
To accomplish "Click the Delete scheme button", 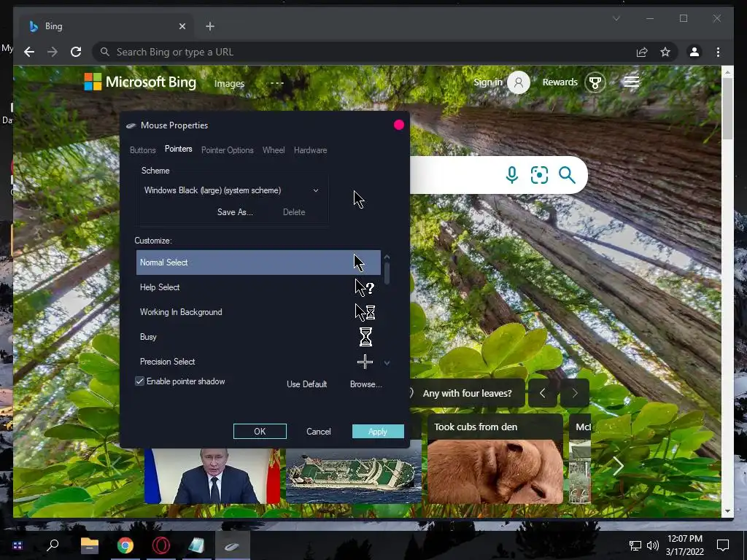I will pyautogui.click(x=294, y=212).
